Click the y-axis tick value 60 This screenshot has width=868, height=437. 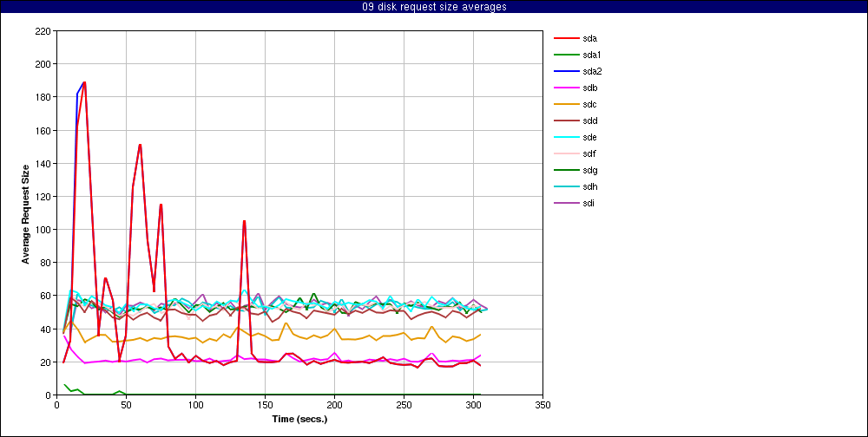click(x=46, y=296)
